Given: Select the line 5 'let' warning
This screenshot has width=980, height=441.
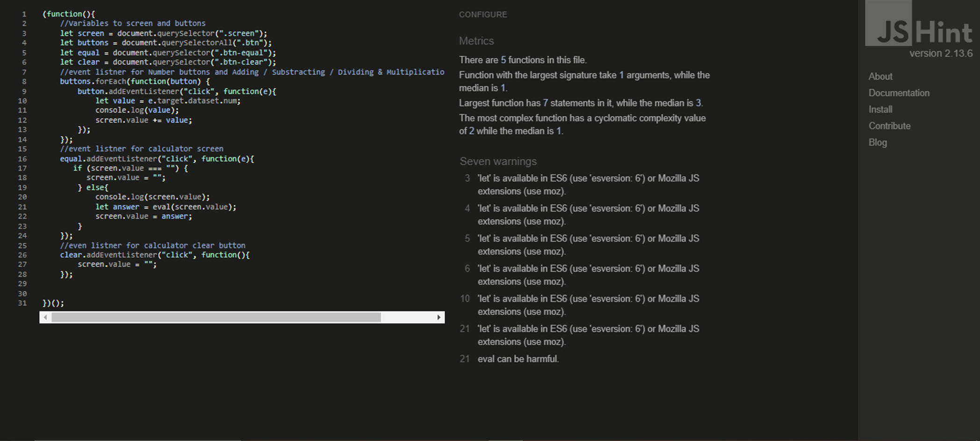Looking at the screenshot, I should point(588,245).
